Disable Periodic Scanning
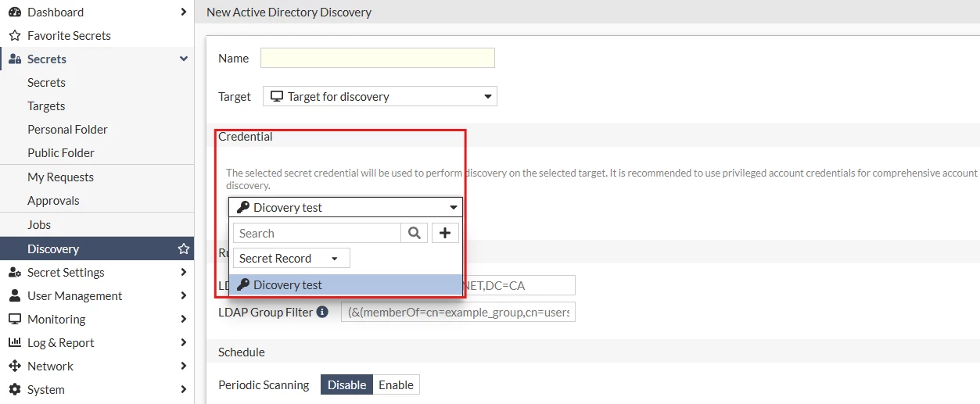 (346, 384)
